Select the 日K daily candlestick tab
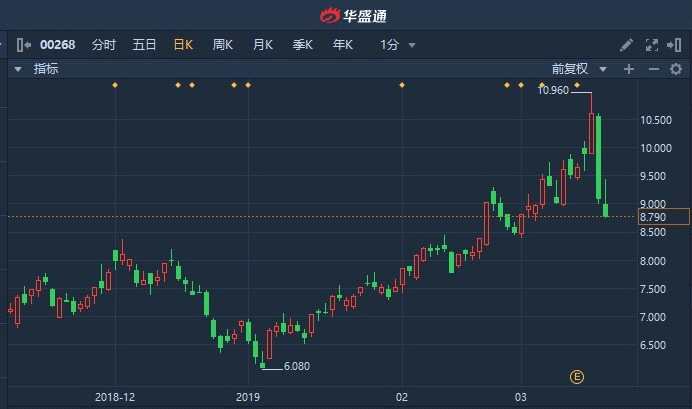The height and width of the screenshot is (409, 692). [x=183, y=45]
